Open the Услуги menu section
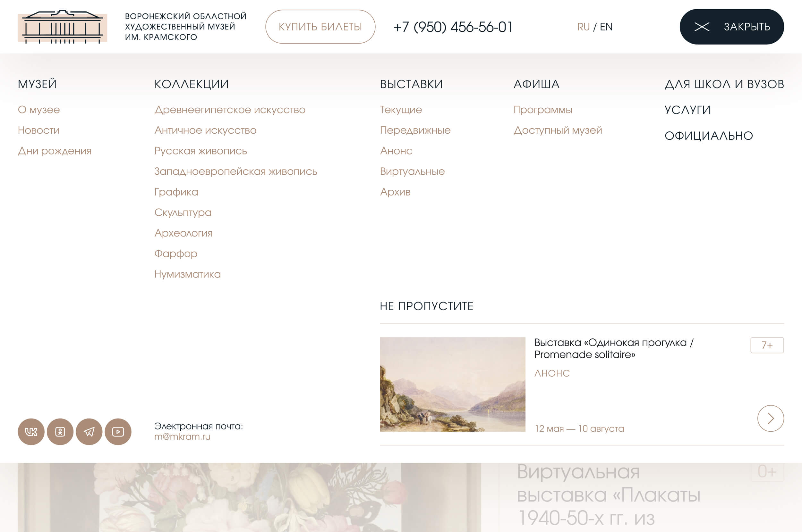Viewport: 802px width, 532px height. pyautogui.click(x=687, y=110)
